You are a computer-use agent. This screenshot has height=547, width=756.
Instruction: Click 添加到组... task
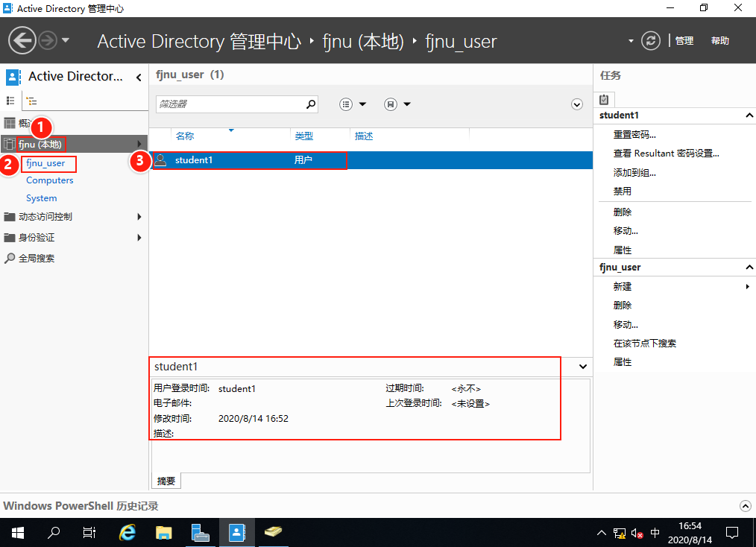(634, 173)
